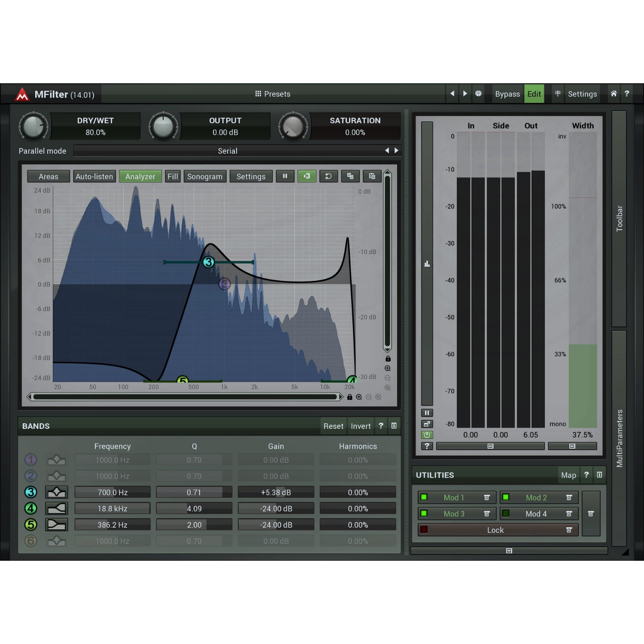644x644 pixels.
Task: Open the graph Settings
Action: (x=251, y=176)
